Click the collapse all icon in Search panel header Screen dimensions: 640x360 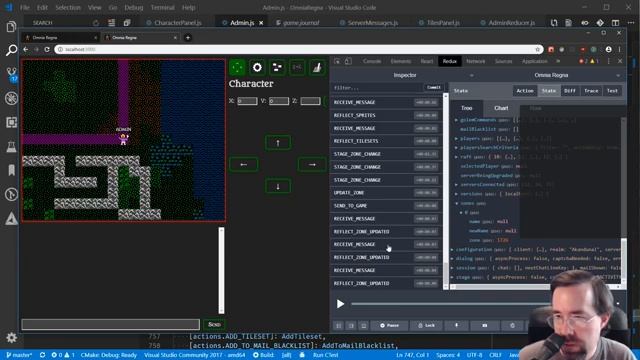(127, 23)
